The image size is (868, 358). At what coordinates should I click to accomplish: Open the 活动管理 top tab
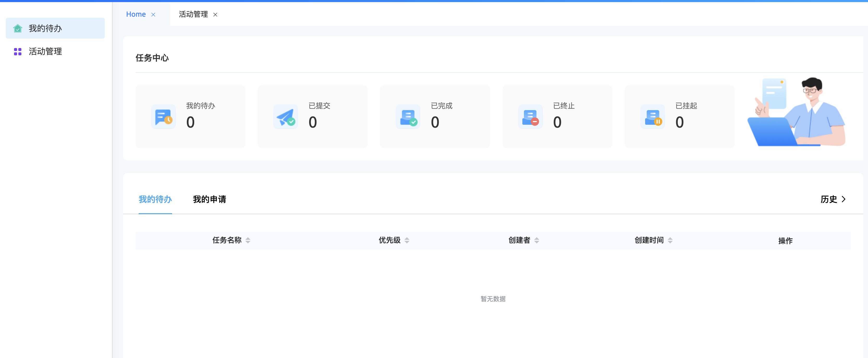(193, 14)
